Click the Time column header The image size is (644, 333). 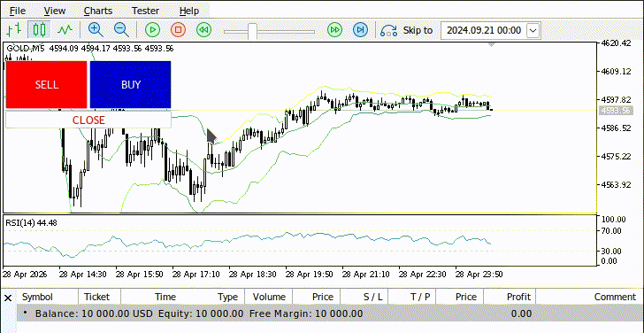165,297
